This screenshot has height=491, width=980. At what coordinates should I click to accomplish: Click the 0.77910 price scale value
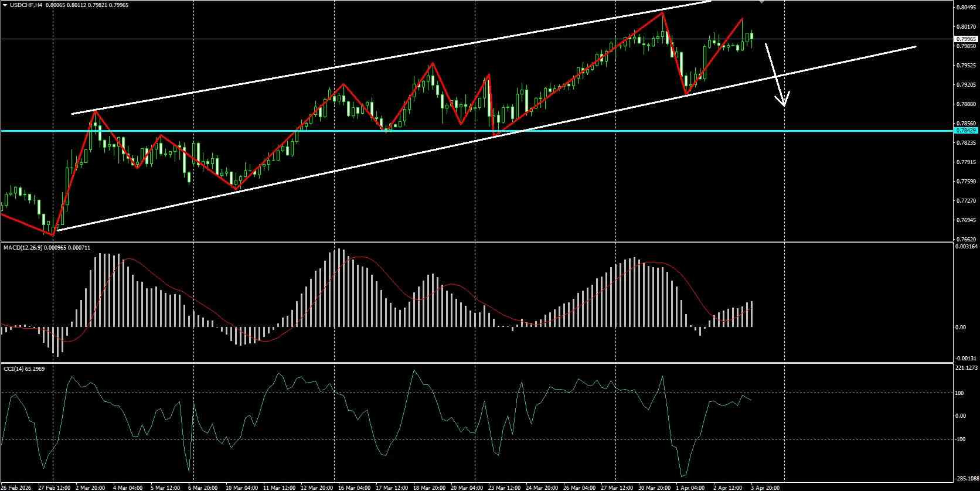pyautogui.click(x=965, y=162)
